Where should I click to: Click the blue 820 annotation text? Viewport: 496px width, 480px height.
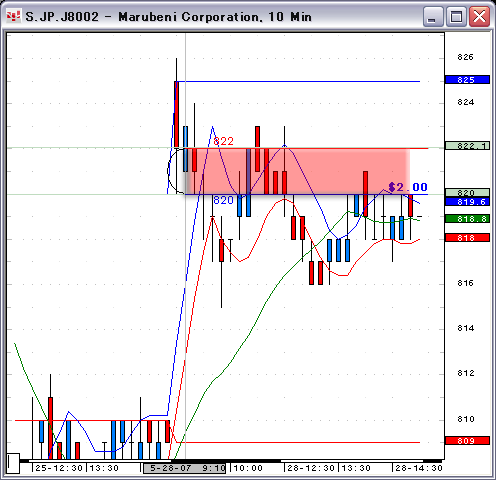click(223, 200)
